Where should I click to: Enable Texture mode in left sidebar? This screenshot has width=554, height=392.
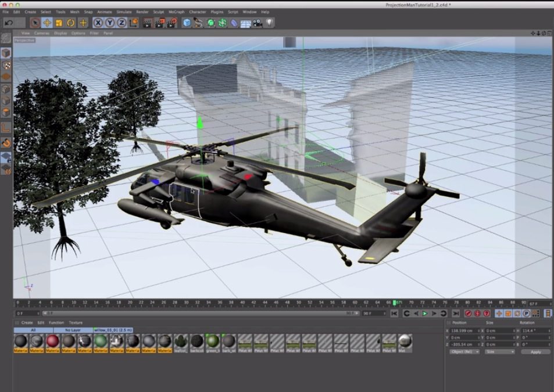6,65
